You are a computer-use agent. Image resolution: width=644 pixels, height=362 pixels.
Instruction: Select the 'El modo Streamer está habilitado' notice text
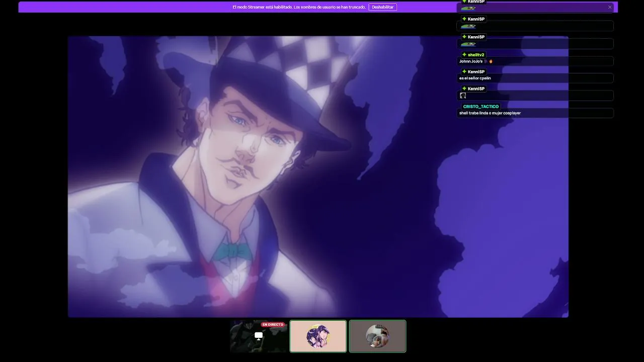pyautogui.click(x=299, y=7)
